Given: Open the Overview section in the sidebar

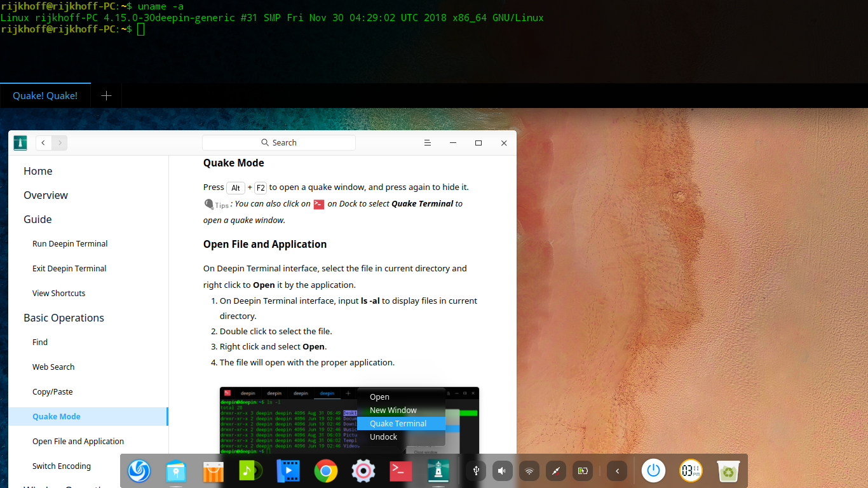Looking at the screenshot, I should coord(46,195).
